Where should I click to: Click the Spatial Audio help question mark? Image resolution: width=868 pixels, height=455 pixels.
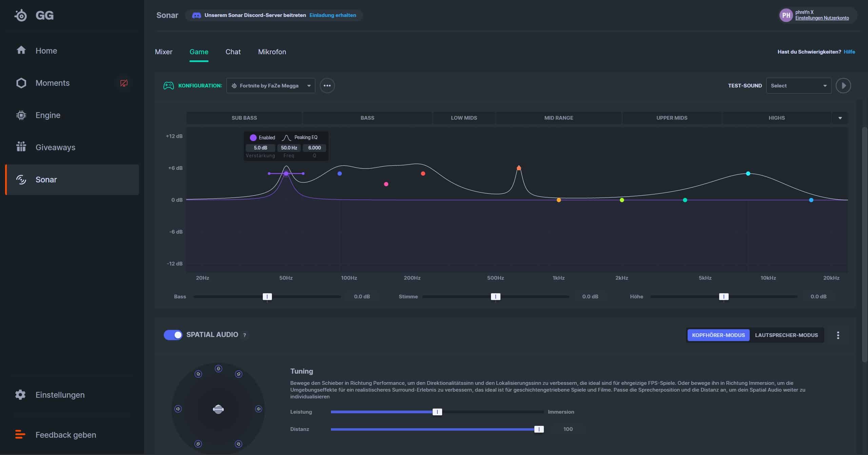point(244,335)
